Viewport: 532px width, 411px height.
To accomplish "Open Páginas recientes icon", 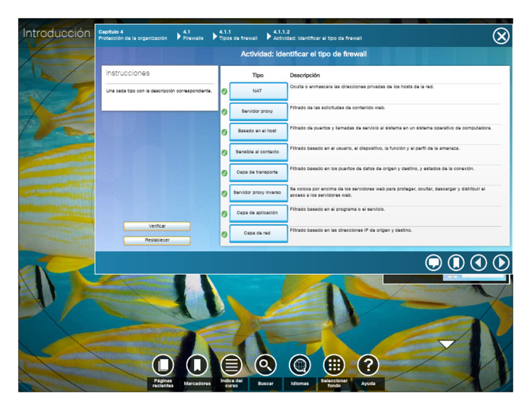I will coord(163,365).
